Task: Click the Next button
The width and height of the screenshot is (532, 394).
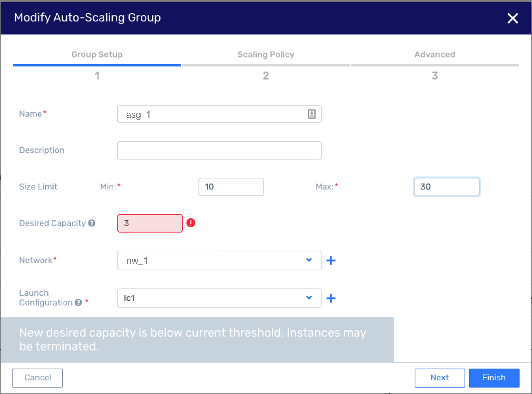Action: pos(440,378)
